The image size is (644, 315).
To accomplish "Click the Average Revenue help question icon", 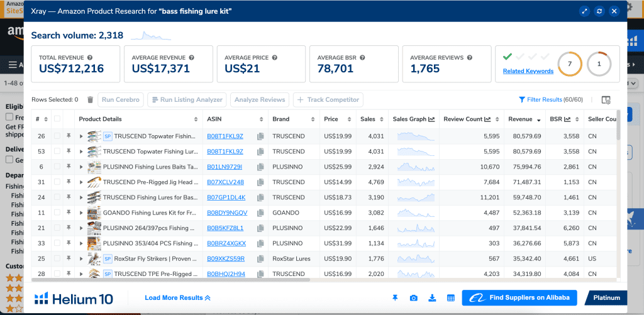I will 191,58.
